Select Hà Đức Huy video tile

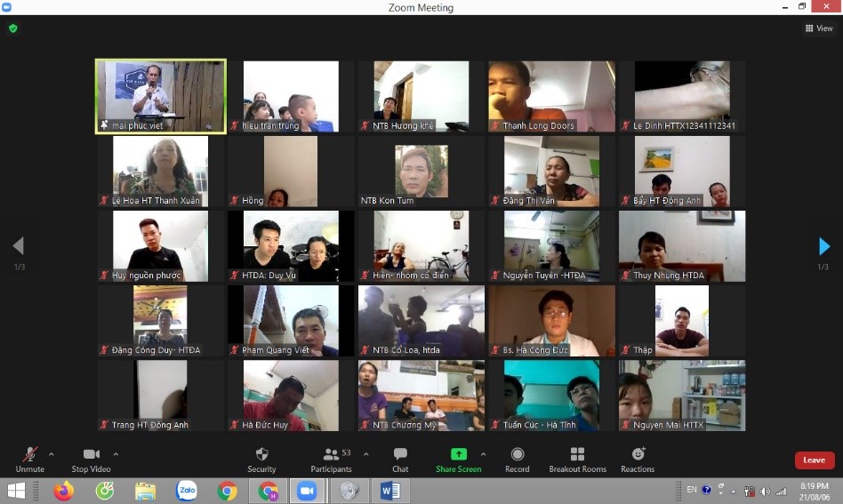coord(291,396)
